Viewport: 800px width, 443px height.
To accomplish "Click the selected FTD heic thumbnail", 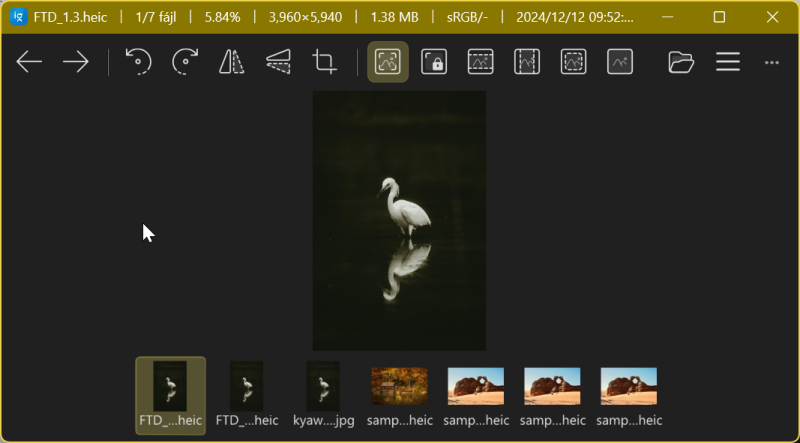I will 170,396.
